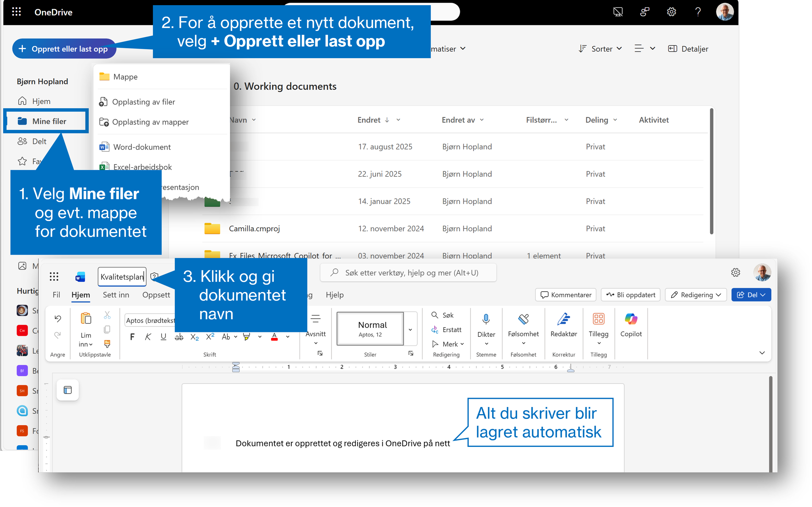The height and width of the screenshot is (507, 812).
Task: Click the Tillegg add-ins icon
Action: 598,319
